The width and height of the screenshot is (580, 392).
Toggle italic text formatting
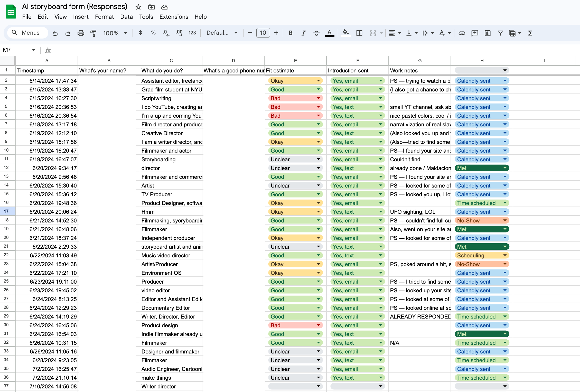coord(303,33)
